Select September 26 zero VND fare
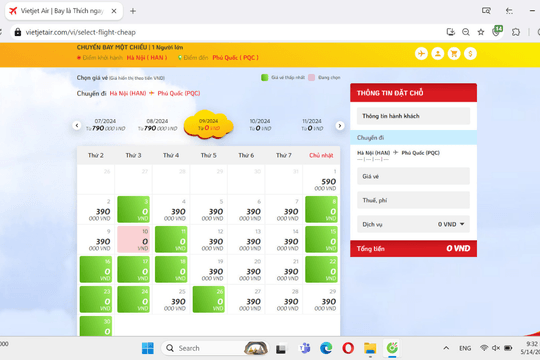The width and height of the screenshot is (540, 360). pyautogui.click(x=209, y=299)
